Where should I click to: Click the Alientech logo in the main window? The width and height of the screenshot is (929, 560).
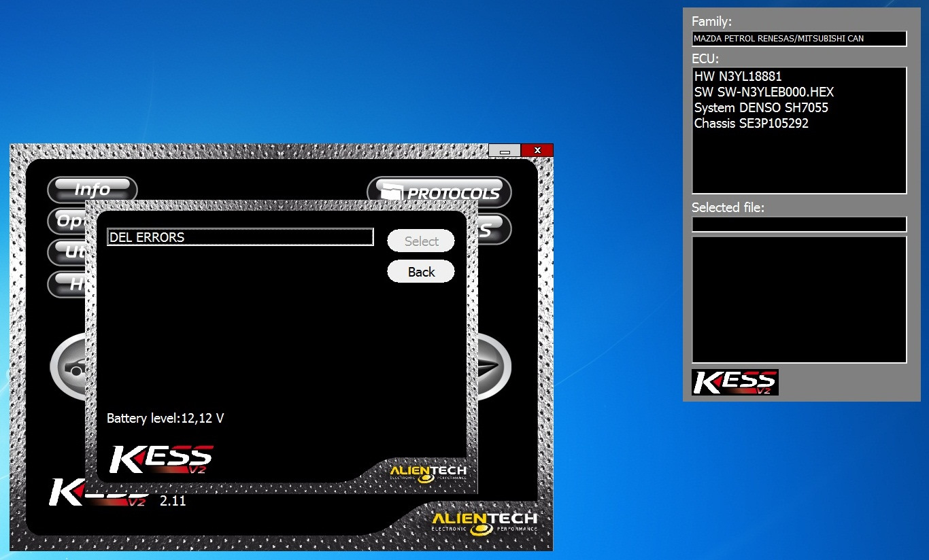click(x=485, y=522)
